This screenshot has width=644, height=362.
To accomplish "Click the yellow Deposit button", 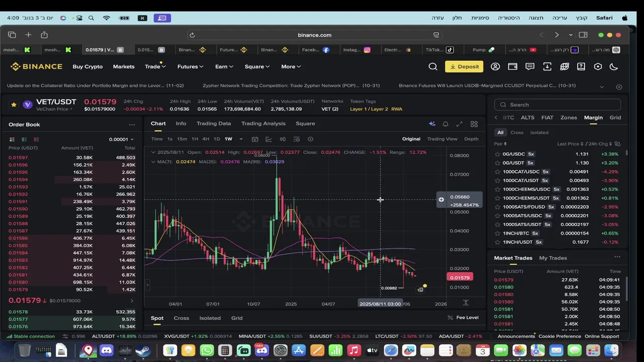I will point(464,66).
